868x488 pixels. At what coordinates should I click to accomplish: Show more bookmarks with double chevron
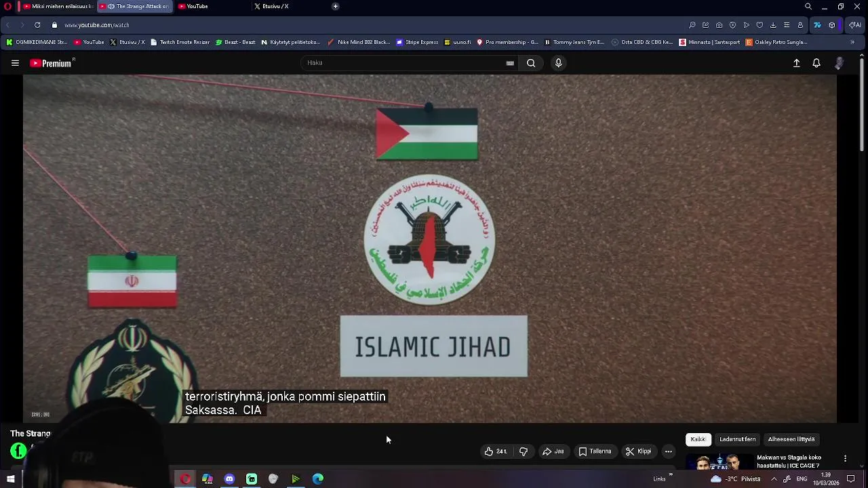852,42
